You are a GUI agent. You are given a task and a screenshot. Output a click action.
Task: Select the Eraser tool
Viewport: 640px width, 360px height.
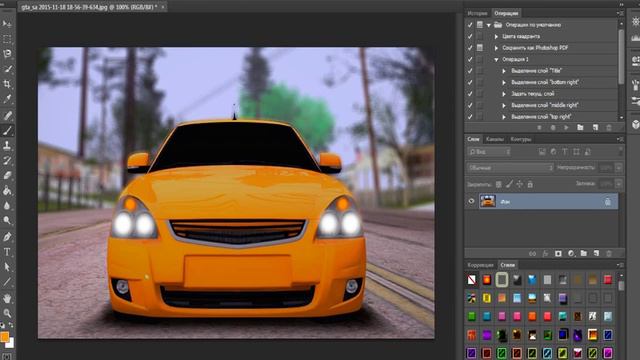click(7, 176)
